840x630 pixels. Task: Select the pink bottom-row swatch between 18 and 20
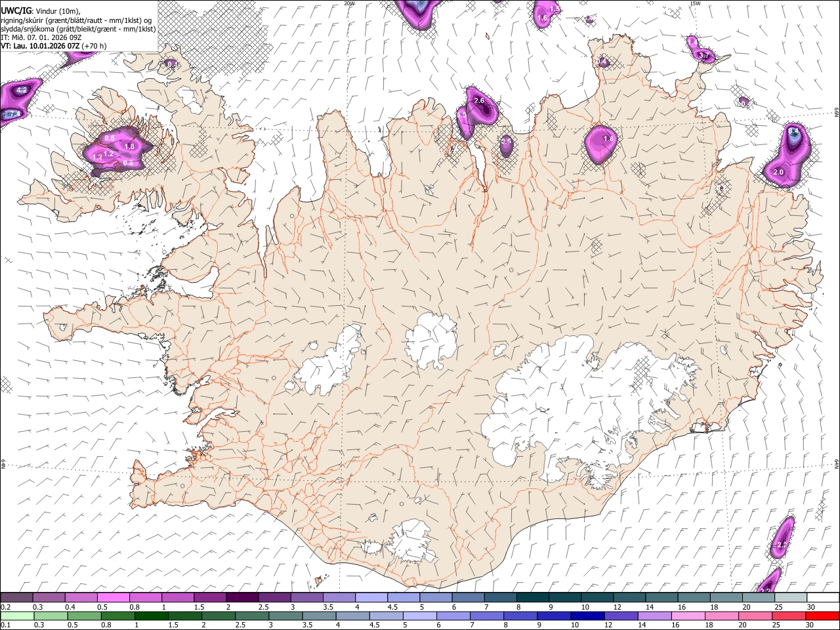722,616
